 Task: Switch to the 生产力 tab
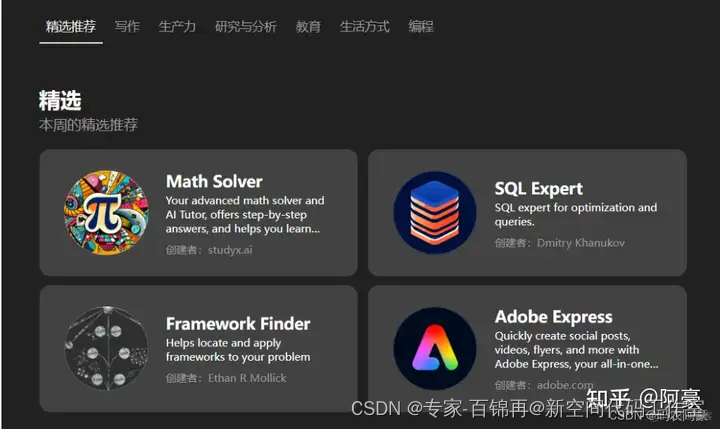tap(177, 27)
